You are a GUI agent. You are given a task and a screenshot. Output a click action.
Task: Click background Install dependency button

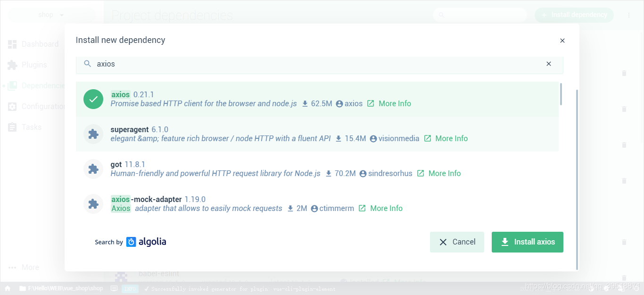point(574,15)
